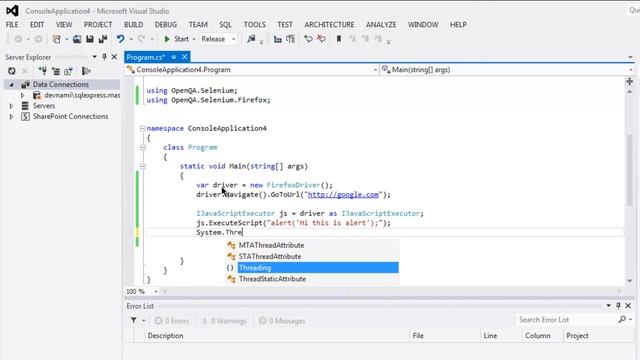The image size is (640, 360).
Task: Click the comment out selected lines icon
Action: click(278, 39)
